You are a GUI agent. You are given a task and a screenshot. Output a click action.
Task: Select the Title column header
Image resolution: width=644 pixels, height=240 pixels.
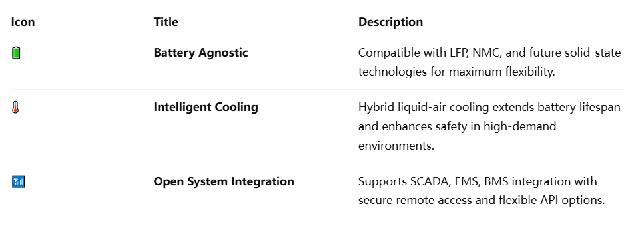166,22
